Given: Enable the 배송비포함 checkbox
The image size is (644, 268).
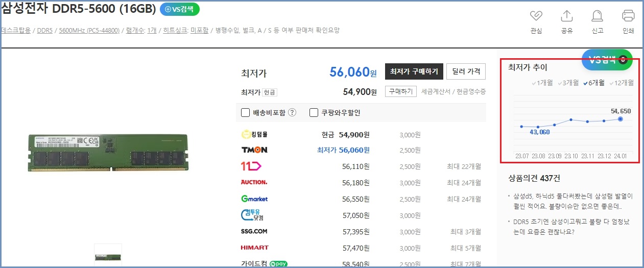Looking at the screenshot, I should click(245, 113).
